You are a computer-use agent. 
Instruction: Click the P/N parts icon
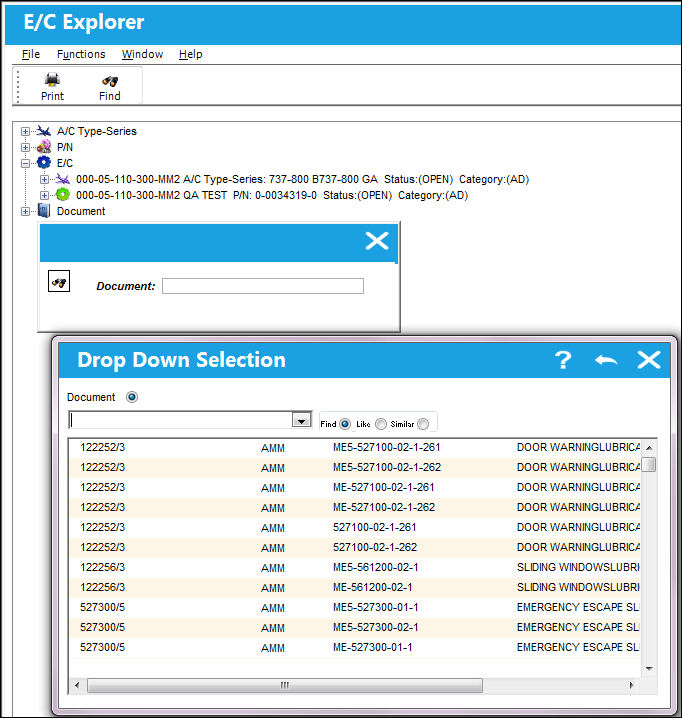(44, 147)
